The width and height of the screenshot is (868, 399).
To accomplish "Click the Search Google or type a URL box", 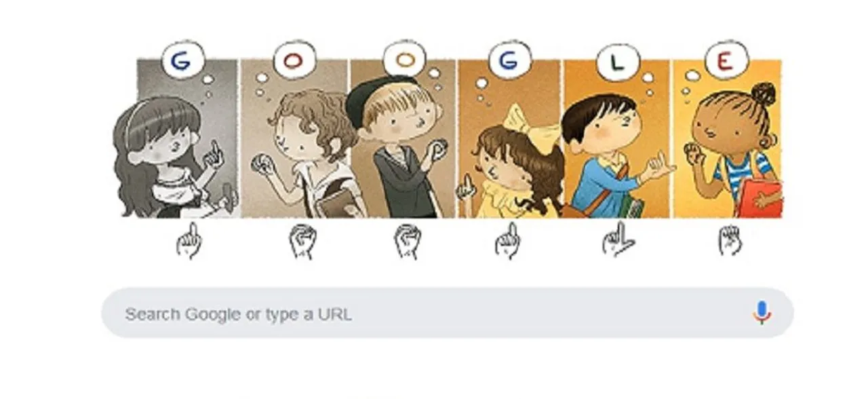I will [x=447, y=313].
